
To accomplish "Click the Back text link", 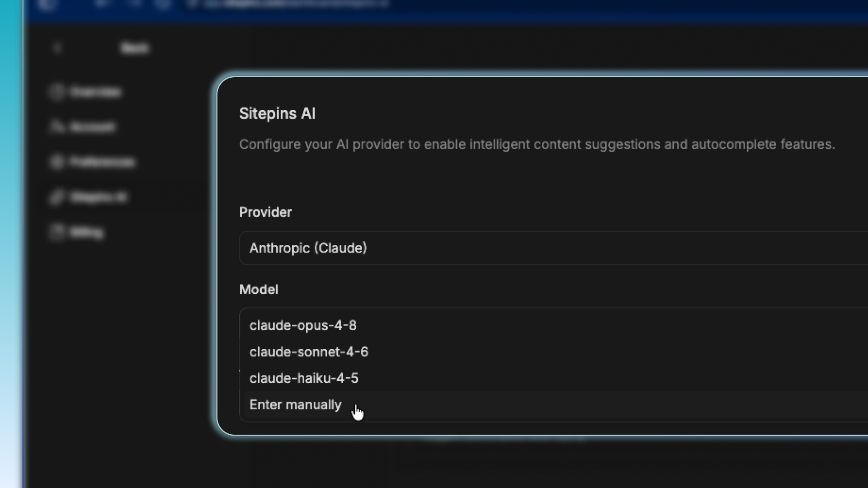I will click(135, 48).
